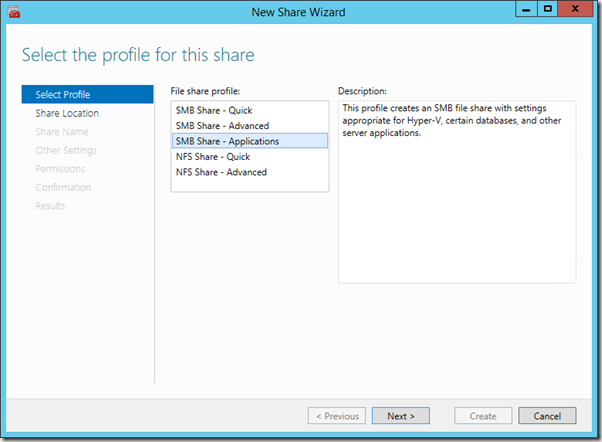Click the Previous button
This screenshot has height=442, width=602.
click(x=337, y=416)
